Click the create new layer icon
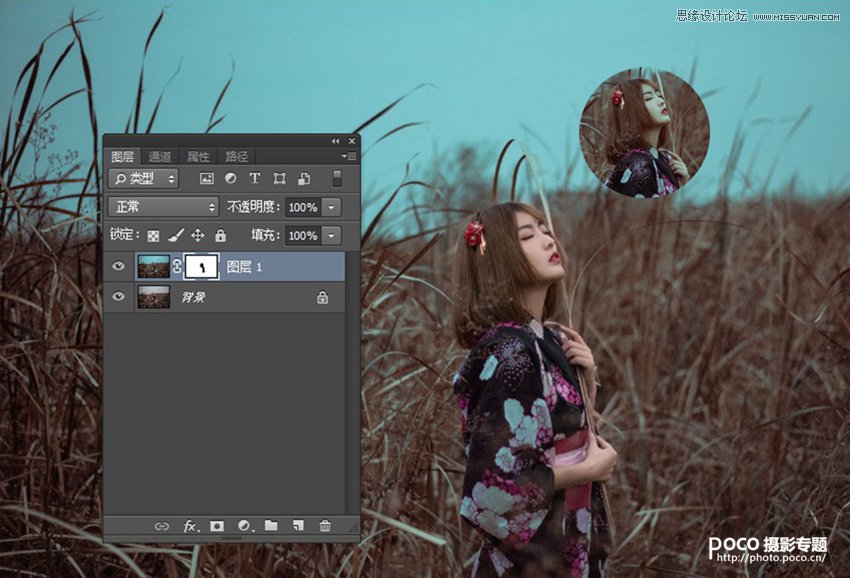 click(297, 525)
